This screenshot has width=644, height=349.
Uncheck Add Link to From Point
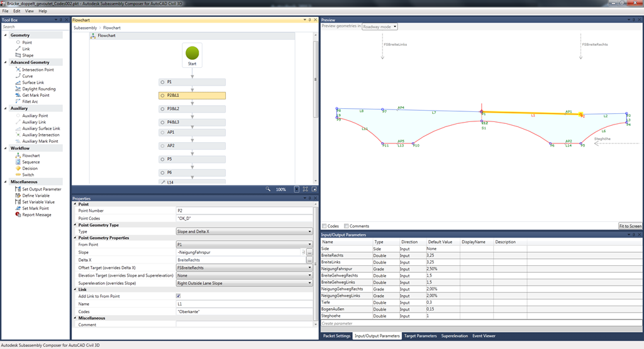click(x=179, y=296)
